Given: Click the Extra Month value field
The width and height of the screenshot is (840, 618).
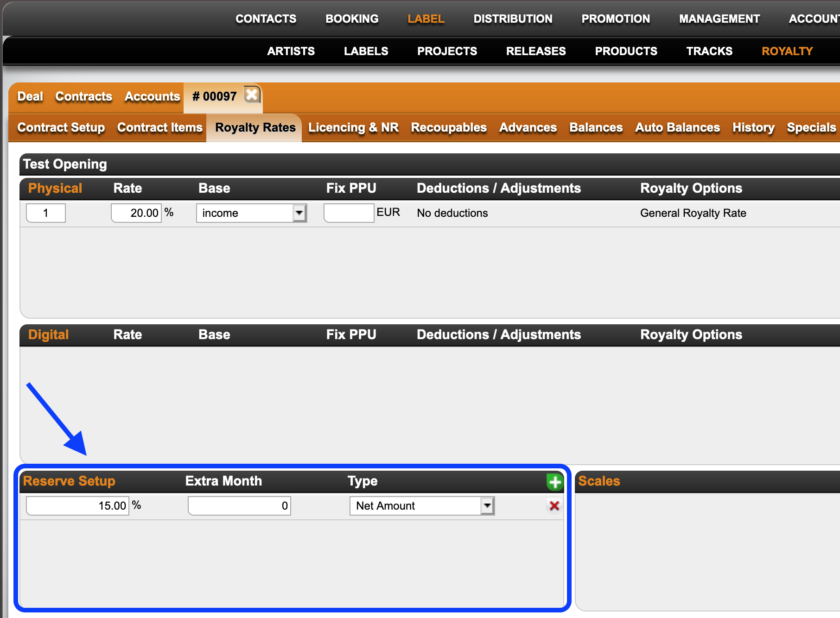Looking at the screenshot, I should (239, 505).
